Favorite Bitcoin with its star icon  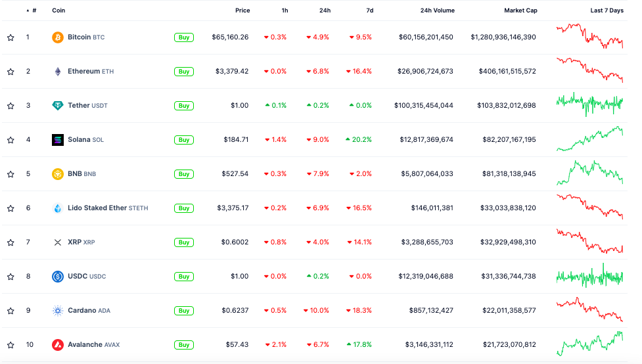11,37
